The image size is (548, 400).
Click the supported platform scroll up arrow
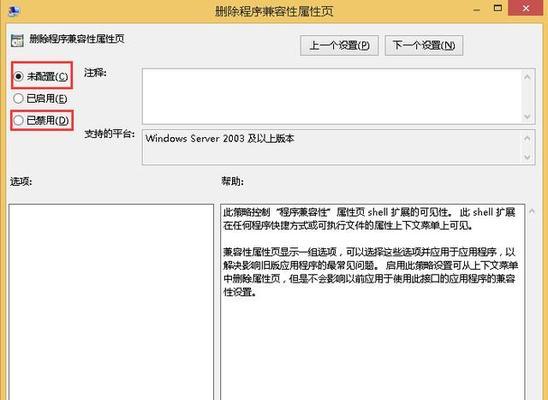coord(527,139)
